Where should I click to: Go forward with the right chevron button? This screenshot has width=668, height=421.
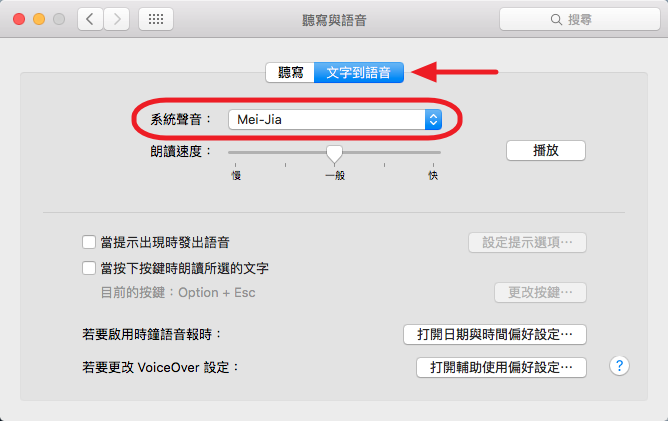(x=116, y=19)
